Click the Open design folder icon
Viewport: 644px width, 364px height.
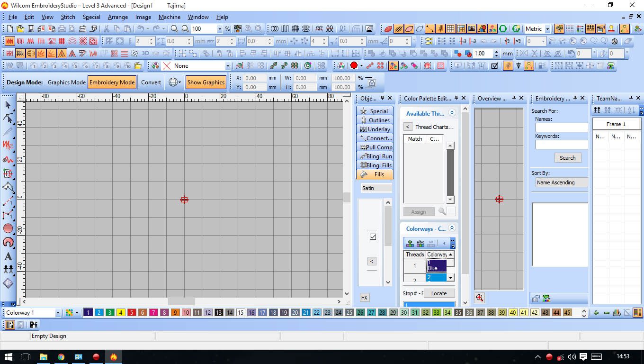tap(21, 29)
